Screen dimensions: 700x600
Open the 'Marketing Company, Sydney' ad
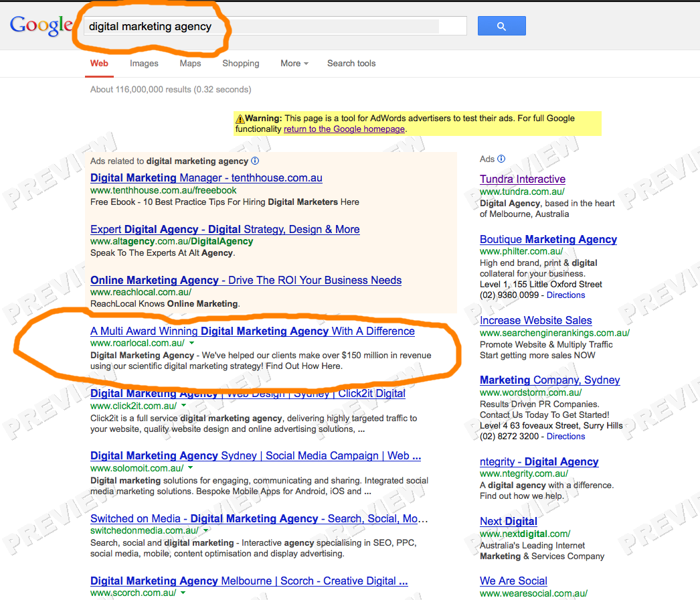[x=550, y=380]
